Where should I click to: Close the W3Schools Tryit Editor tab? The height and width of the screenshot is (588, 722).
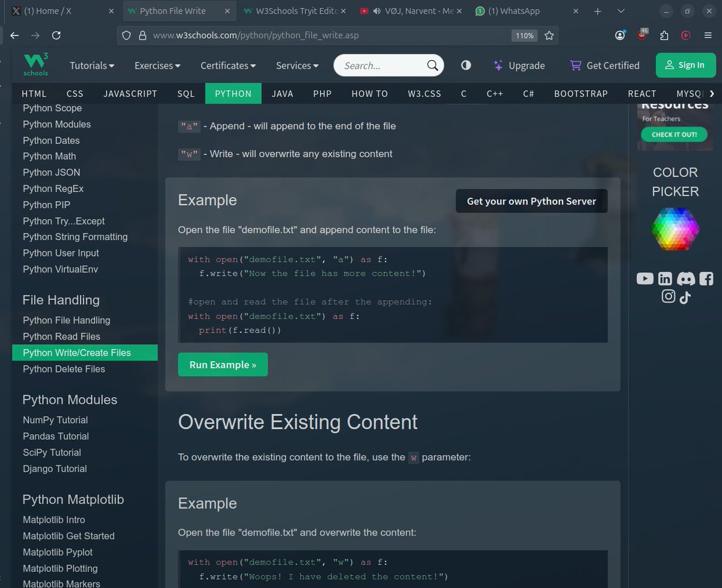(x=344, y=11)
